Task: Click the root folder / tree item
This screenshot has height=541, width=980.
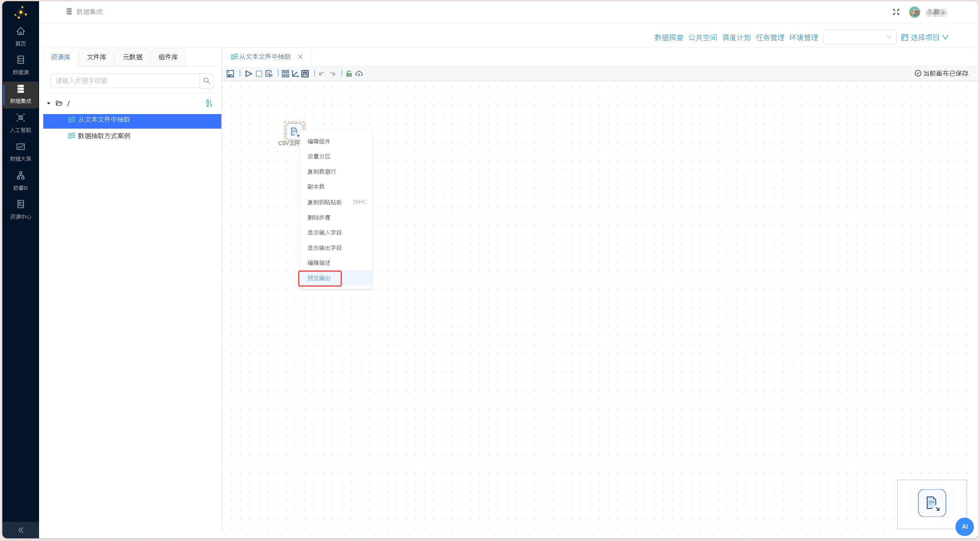Action: pyautogui.click(x=64, y=103)
